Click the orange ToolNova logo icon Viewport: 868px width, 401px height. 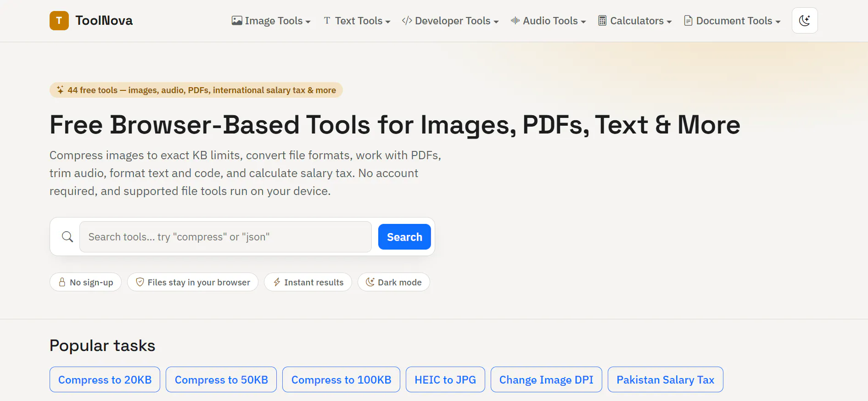tap(59, 21)
